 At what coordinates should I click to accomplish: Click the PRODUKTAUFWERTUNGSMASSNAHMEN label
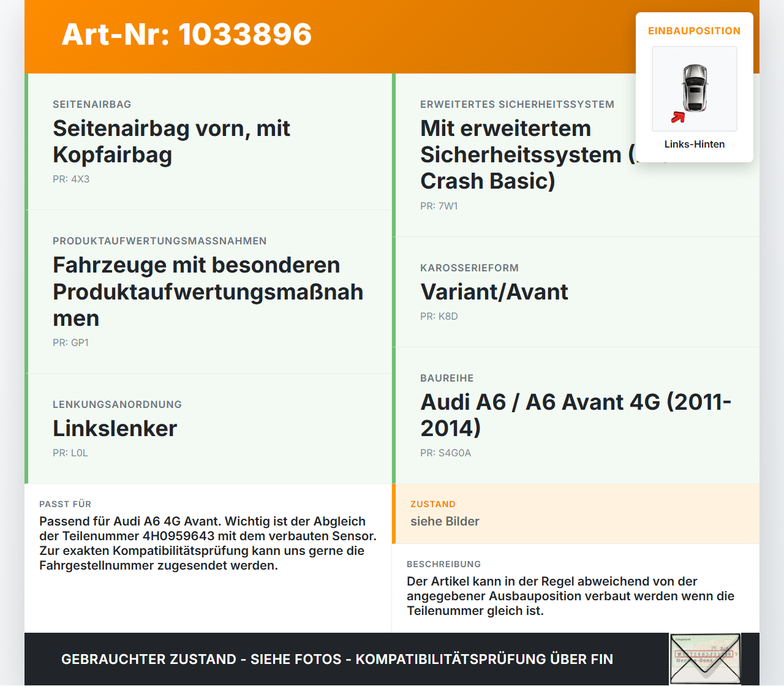[x=160, y=241]
